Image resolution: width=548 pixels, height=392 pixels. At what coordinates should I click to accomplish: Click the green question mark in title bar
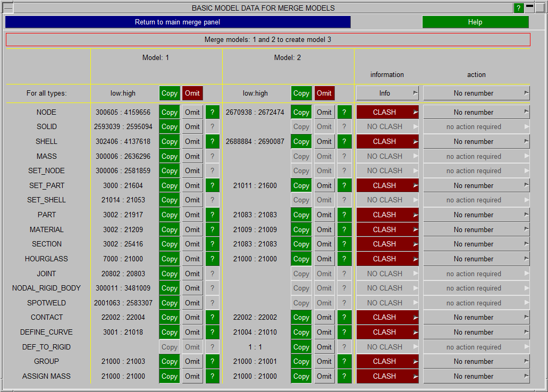pyautogui.click(x=518, y=8)
